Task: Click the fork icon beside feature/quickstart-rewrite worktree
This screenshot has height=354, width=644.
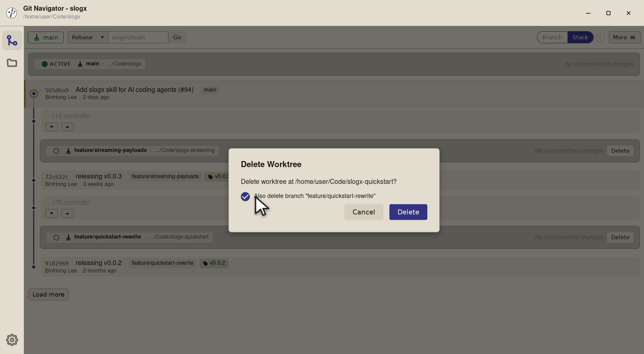Action: [68, 238]
